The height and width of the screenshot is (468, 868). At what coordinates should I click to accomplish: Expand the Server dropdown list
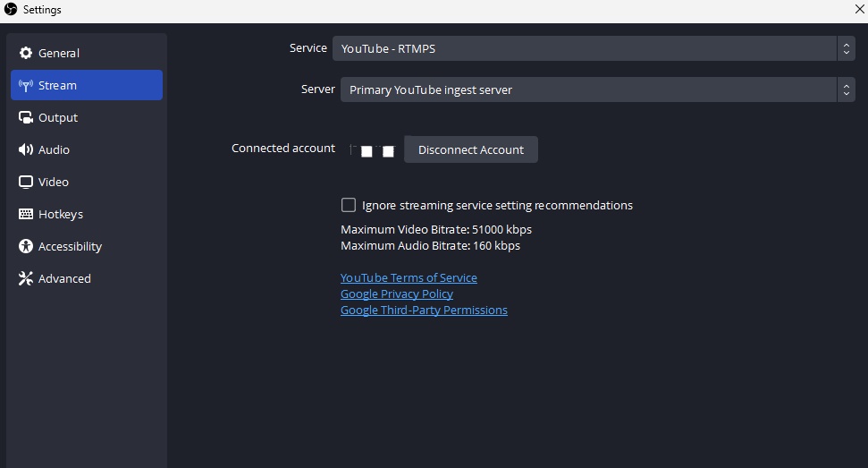[x=589, y=89]
